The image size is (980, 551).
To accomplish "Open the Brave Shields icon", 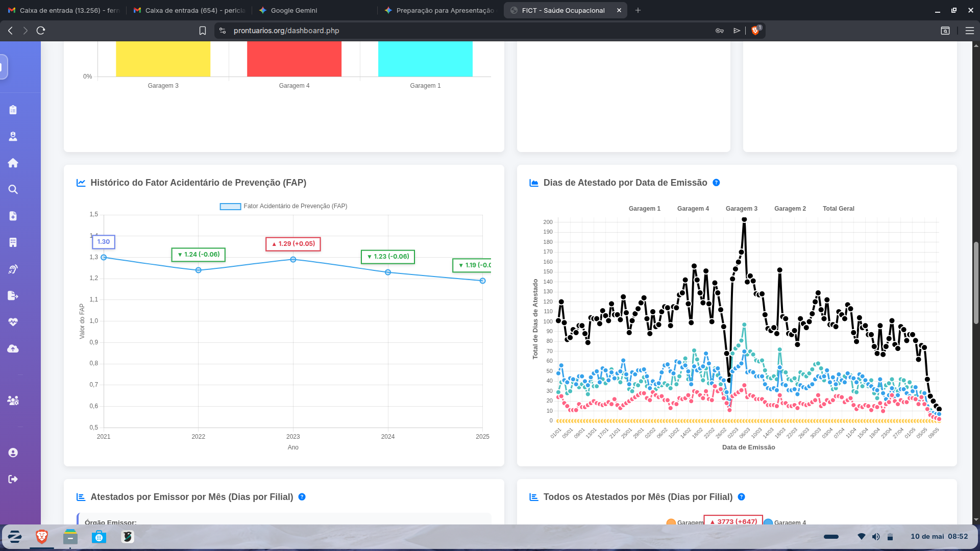I will [755, 31].
